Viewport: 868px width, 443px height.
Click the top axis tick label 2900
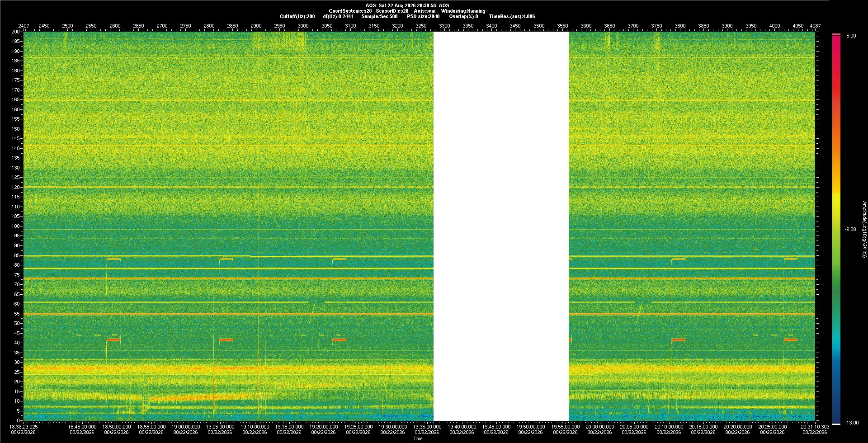tap(256, 26)
